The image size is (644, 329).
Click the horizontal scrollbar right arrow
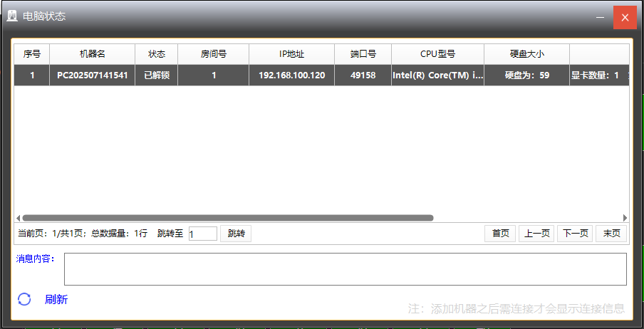click(x=625, y=218)
